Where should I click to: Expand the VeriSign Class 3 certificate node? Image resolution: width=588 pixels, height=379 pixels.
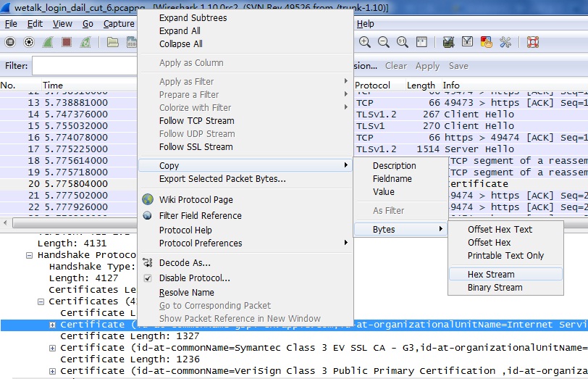(x=52, y=372)
